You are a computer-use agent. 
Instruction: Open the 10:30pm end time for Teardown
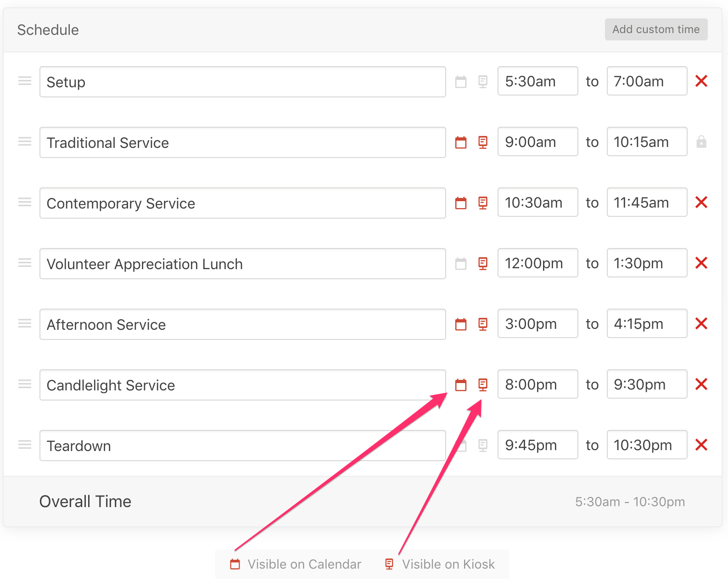[x=647, y=445]
